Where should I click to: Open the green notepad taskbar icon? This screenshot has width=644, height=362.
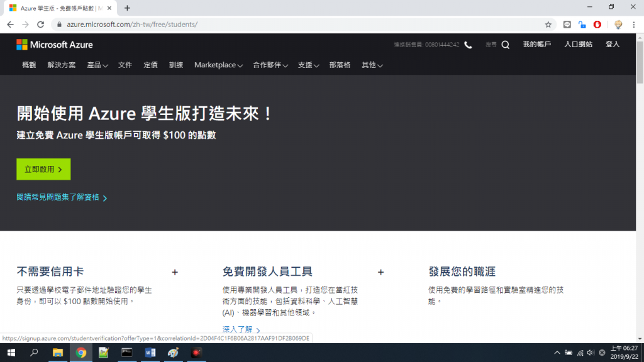pos(104,353)
